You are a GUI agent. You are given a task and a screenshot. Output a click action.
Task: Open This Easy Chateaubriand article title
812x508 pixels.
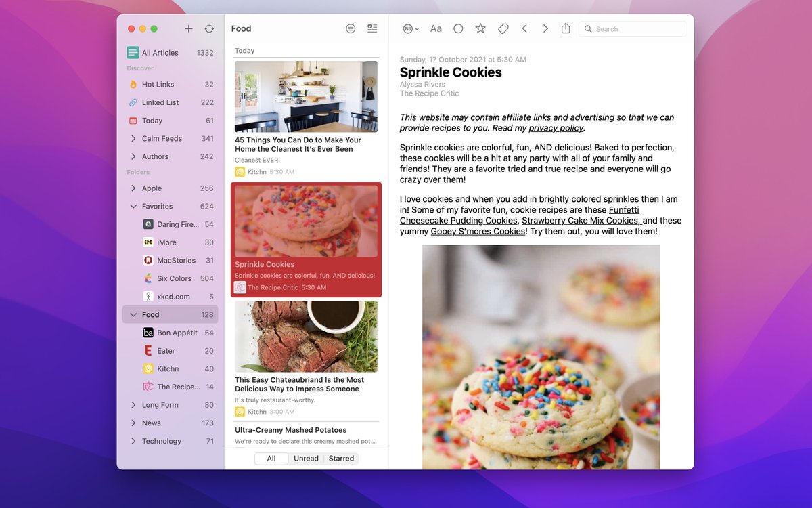tap(300, 385)
